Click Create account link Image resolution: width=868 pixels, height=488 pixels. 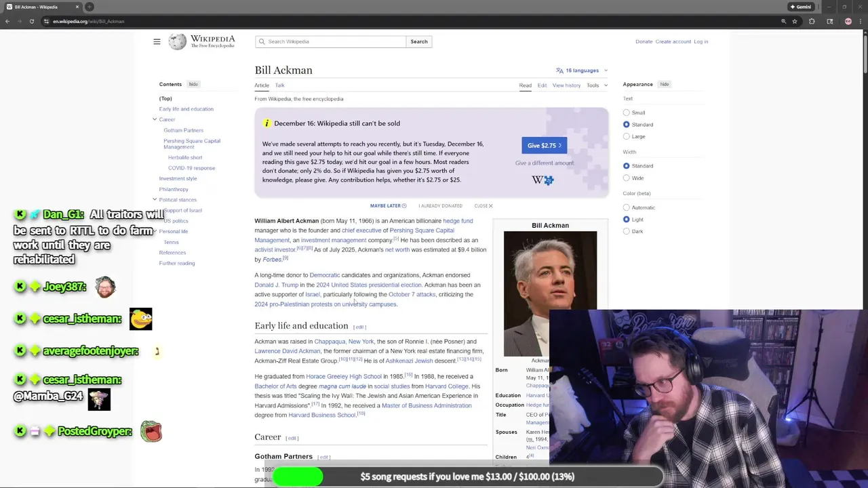[x=673, y=41]
